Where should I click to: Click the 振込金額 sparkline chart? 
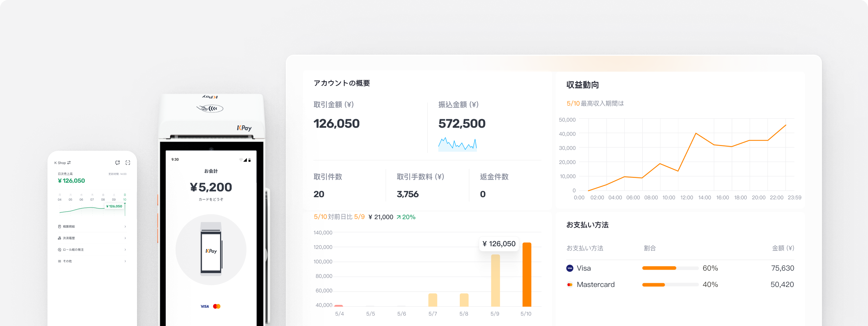457,145
